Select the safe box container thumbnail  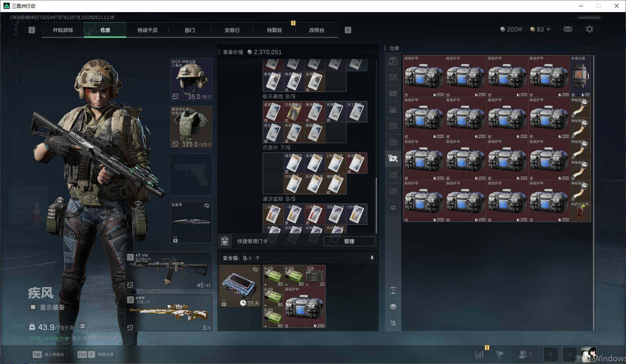pyautogui.click(x=240, y=286)
